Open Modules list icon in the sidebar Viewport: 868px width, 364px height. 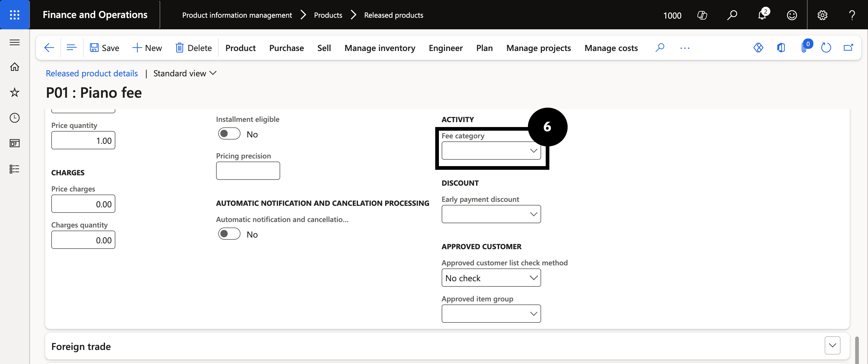[x=14, y=169]
